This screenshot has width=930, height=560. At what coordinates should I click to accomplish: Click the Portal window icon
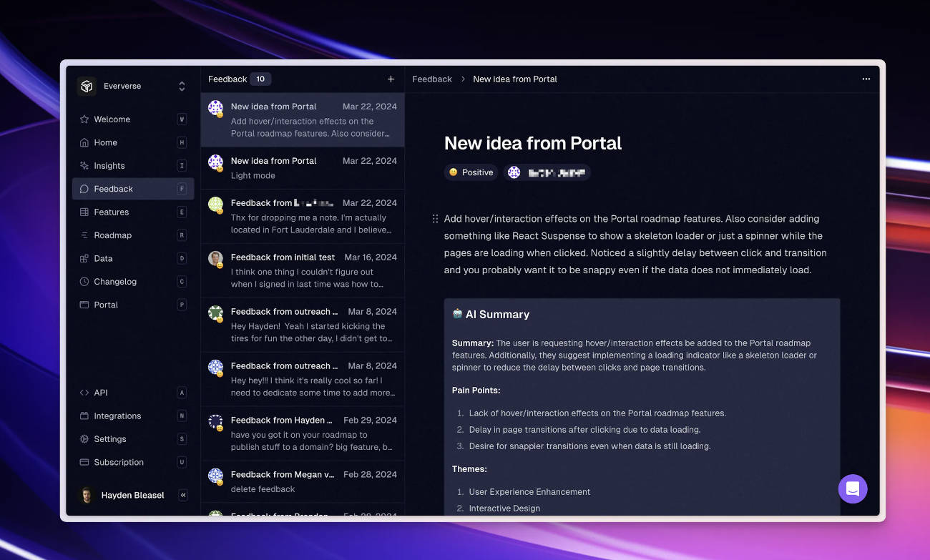pyautogui.click(x=84, y=305)
